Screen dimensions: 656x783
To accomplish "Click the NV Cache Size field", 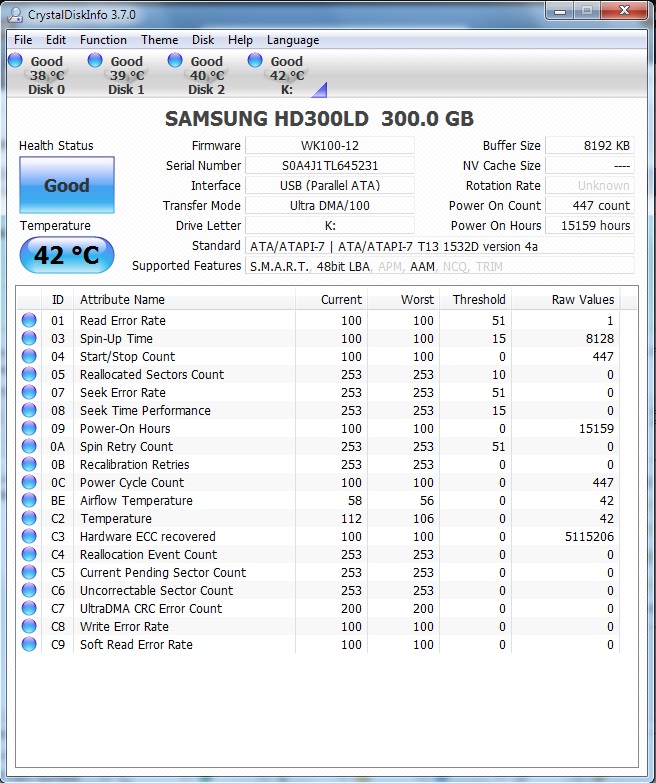I will [x=590, y=165].
